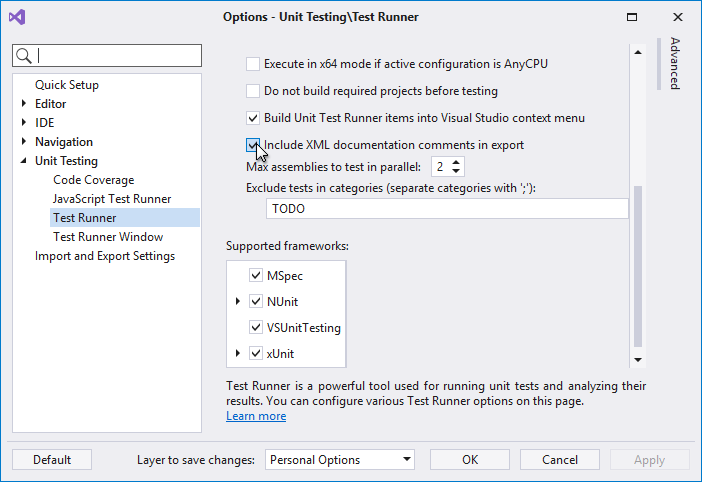Open the Test Runner Window page
Screen dimensions: 702x482
point(107,237)
